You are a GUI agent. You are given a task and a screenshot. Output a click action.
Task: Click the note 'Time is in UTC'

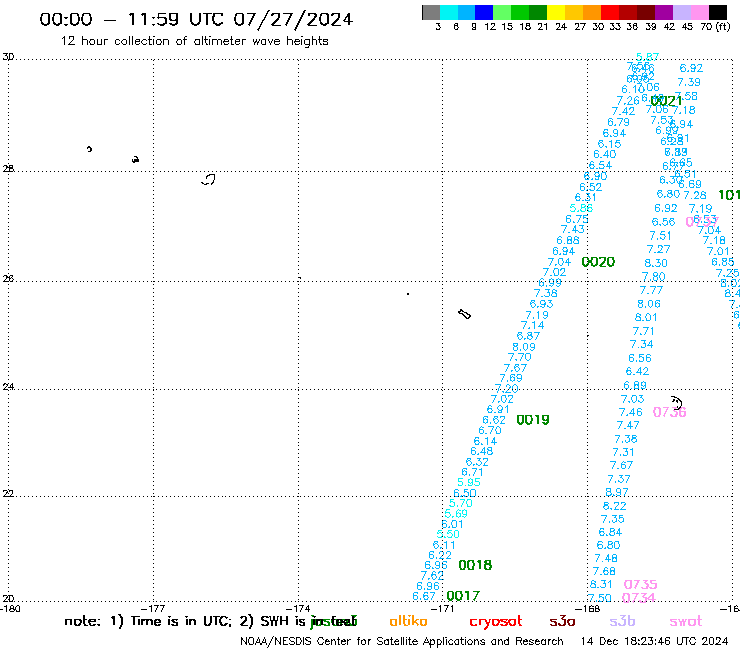pos(181,621)
